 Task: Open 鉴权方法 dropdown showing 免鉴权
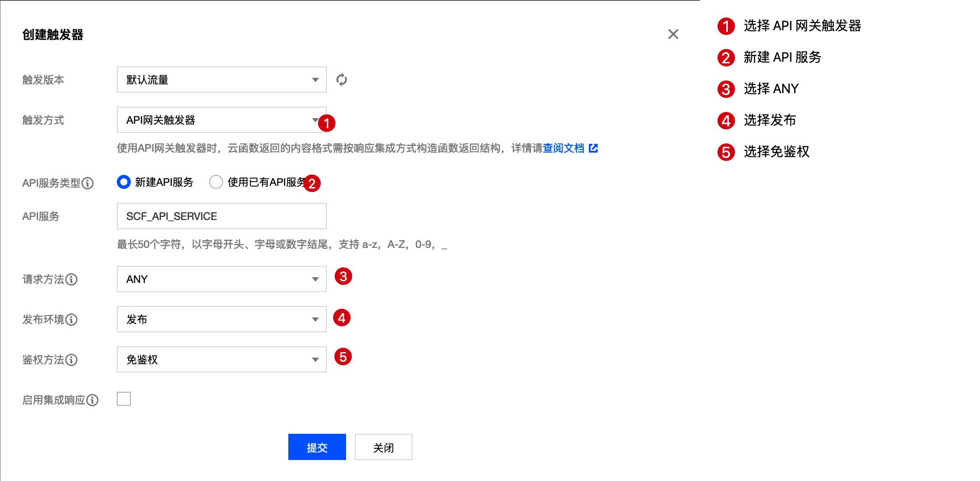coord(222,359)
